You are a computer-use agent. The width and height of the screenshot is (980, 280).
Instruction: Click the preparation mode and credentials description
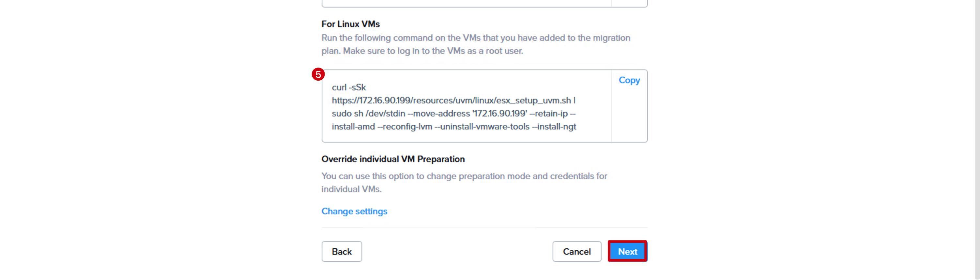pos(464,183)
